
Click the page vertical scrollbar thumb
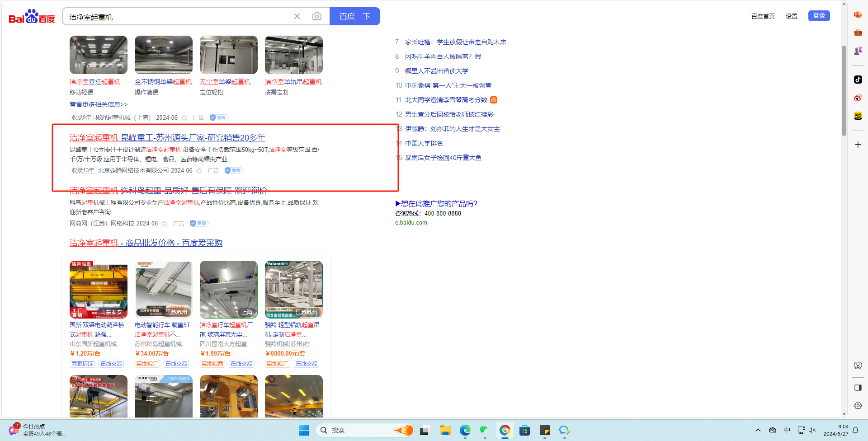tap(844, 90)
